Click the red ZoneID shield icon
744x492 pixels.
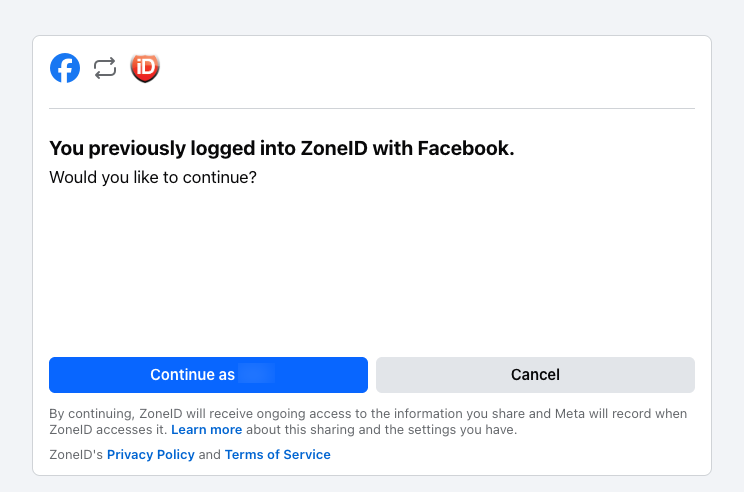pyautogui.click(x=145, y=68)
